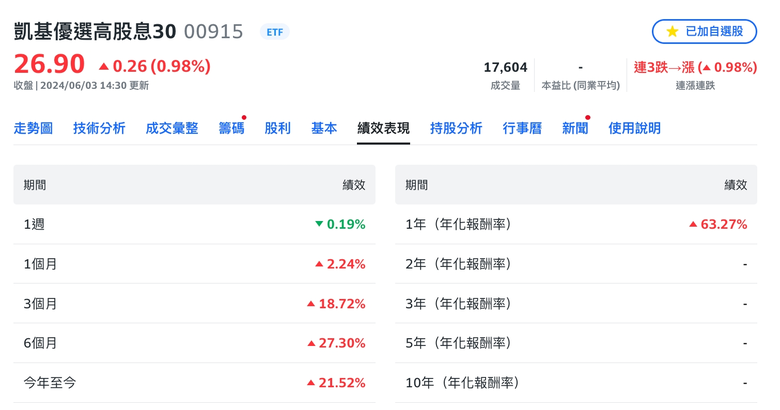Viewport: 780px width, 410px height.
Task: Click the 績效 header in the right table
Action: click(736, 185)
